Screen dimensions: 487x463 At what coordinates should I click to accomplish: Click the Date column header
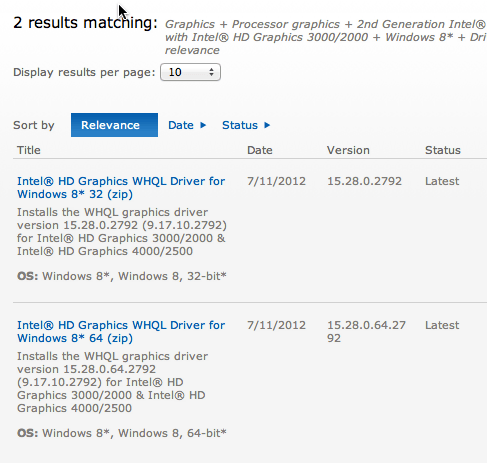point(260,150)
